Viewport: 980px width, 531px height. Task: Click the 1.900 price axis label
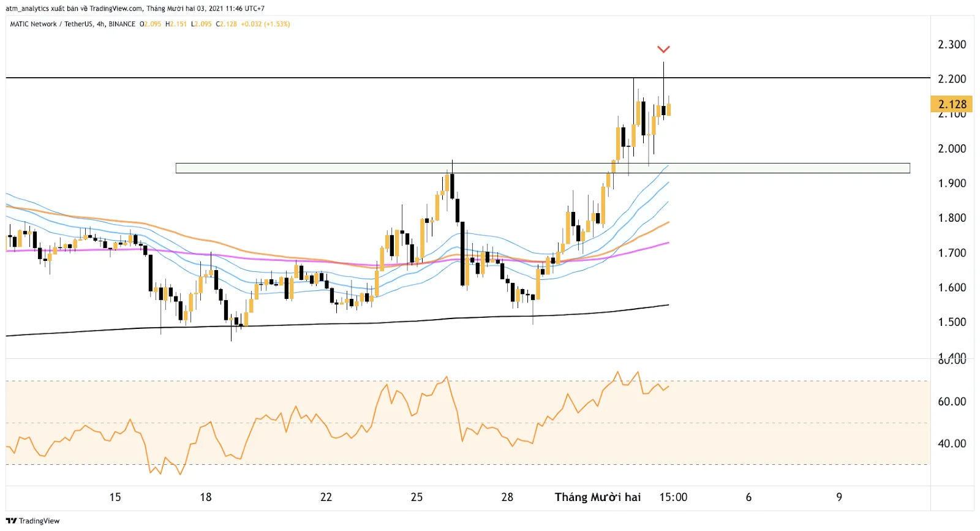952,183
